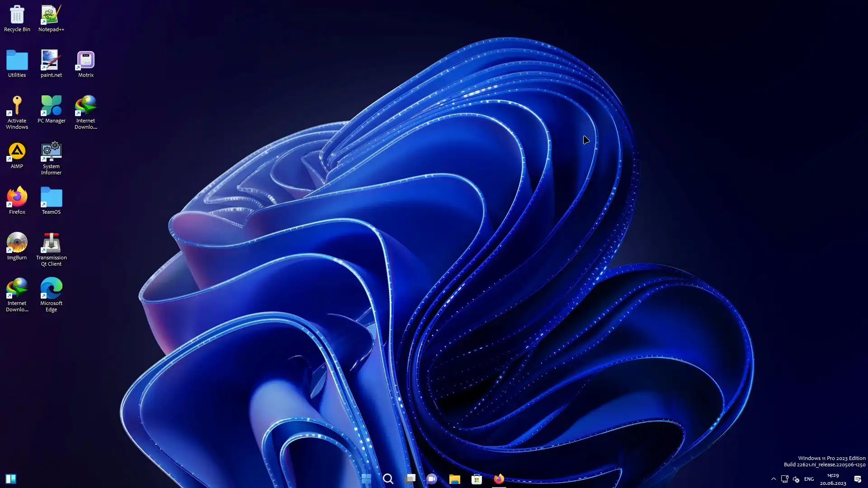This screenshot has height=488, width=868.
Task: Open Microsoft Store from the taskbar
Action: pos(476,479)
